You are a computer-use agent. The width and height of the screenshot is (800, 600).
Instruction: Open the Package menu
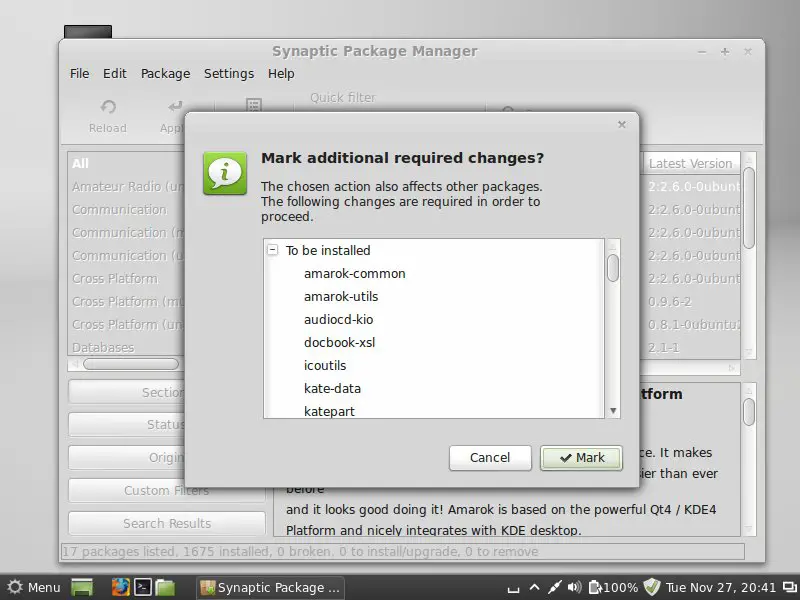[x=165, y=74]
